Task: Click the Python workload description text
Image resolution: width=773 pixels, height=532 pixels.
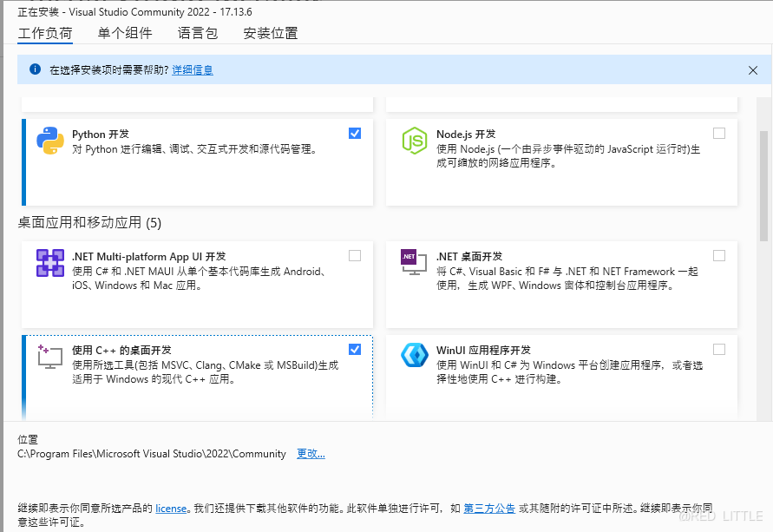Action: tap(194, 149)
